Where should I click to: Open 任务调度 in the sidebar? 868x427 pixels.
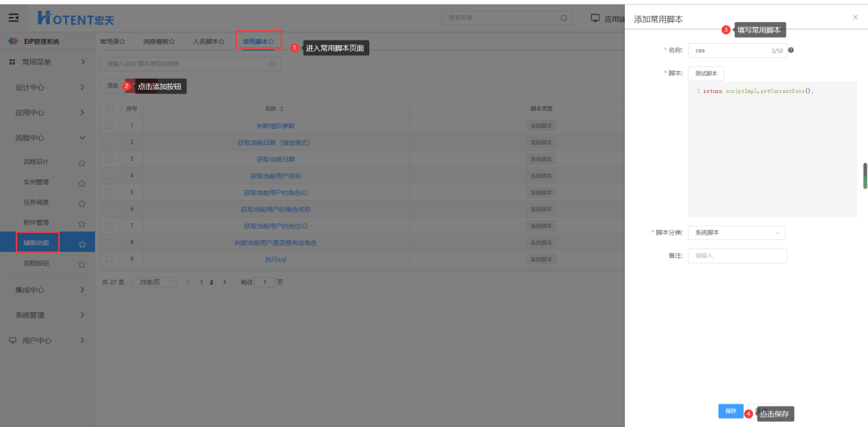(36, 203)
